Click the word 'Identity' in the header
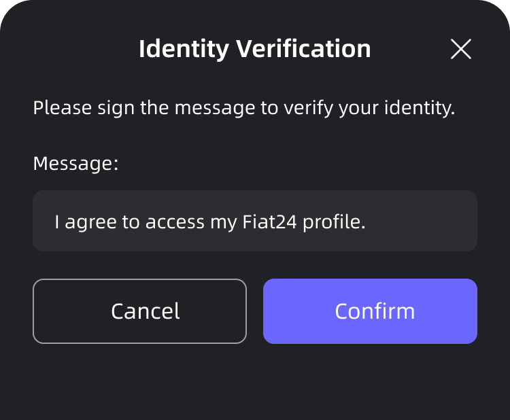Image resolution: width=510 pixels, height=420 pixels. coord(184,49)
